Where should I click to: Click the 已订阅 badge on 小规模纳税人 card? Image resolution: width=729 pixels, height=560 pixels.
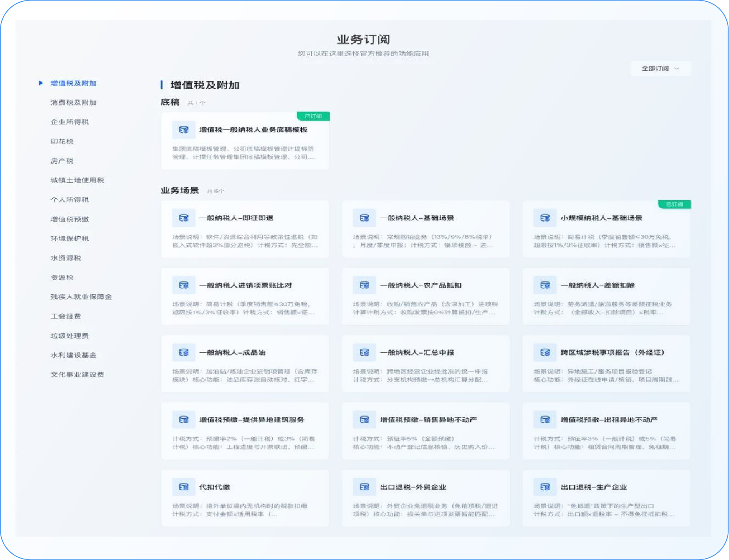click(x=674, y=205)
